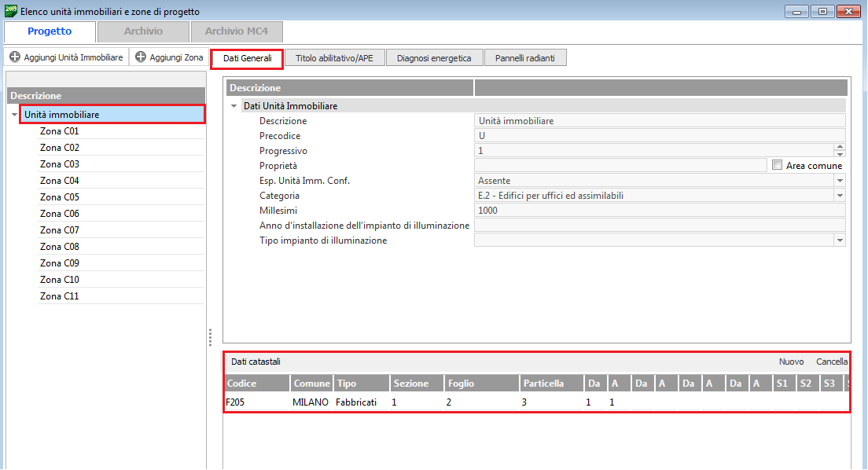Switch to the Archivio tab
Screen dimensions: 868x470
tap(143, 31)
